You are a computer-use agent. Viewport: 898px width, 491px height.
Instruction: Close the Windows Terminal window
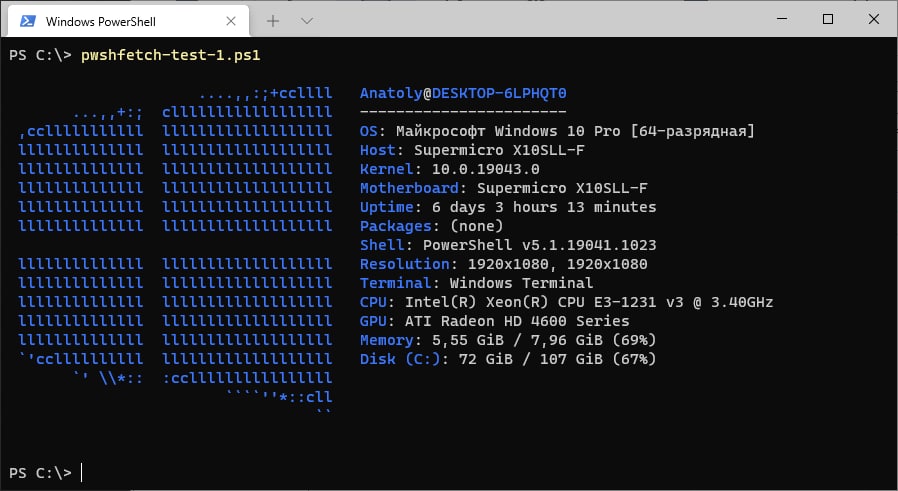click(873, 19)
